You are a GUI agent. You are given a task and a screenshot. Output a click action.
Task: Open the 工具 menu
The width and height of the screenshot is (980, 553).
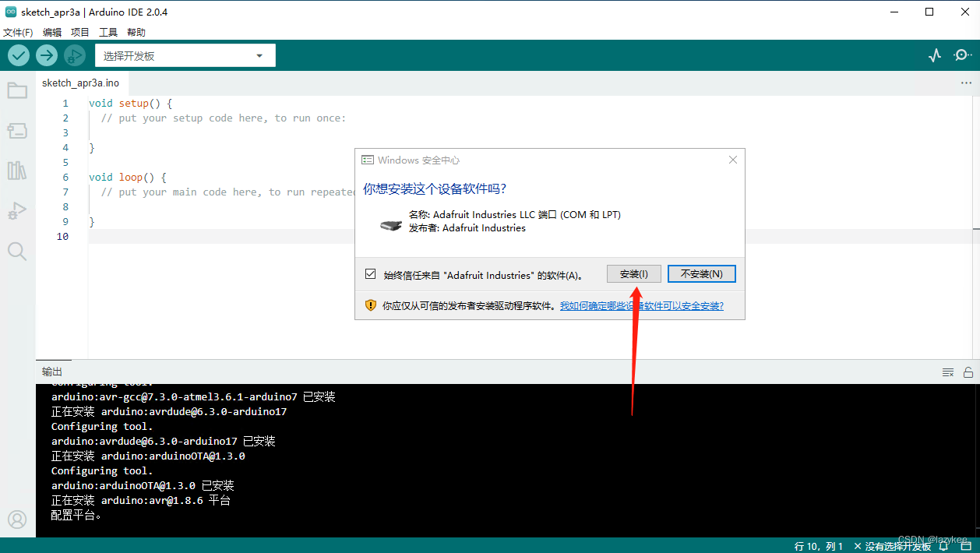pyautogui.click(x=108, y=32)
